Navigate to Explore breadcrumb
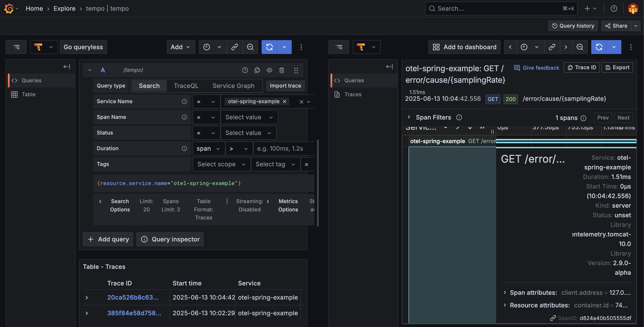The width and height of the screenshot is (644, 327). point(65,8)
